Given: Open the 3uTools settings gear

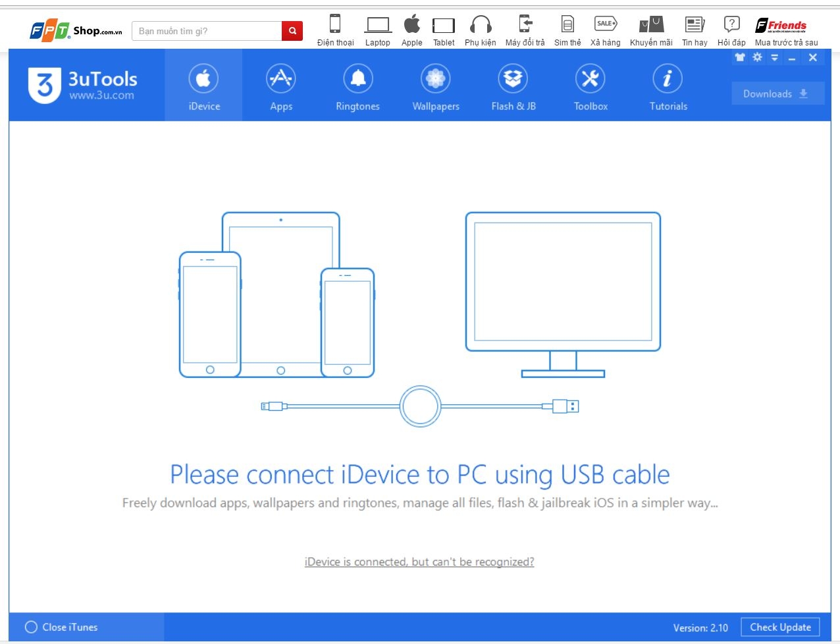Looking at the screenshot, I should pos(757,57).
